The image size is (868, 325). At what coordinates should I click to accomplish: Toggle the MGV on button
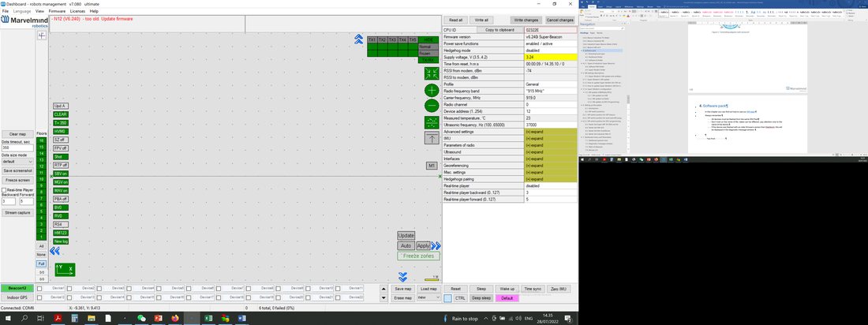tap(60, 182)
